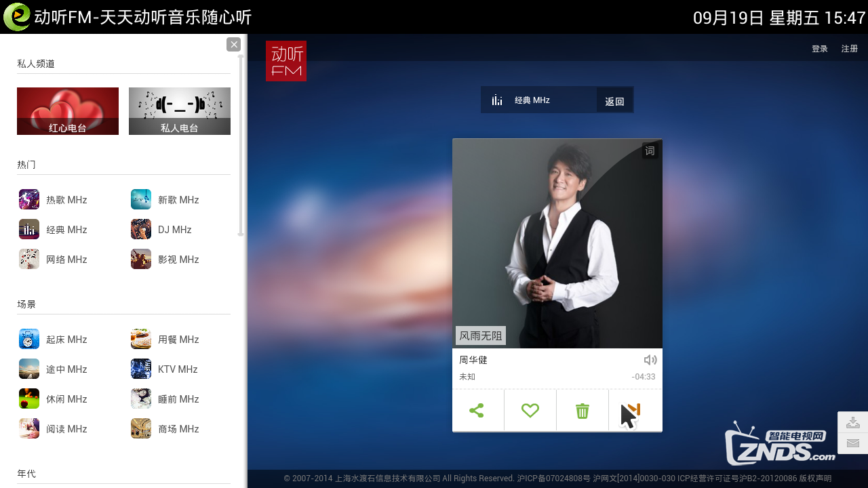The height and width of the screenshot is (488, 868).
Task: Click the 登录 link
Action: click(820, 49)
